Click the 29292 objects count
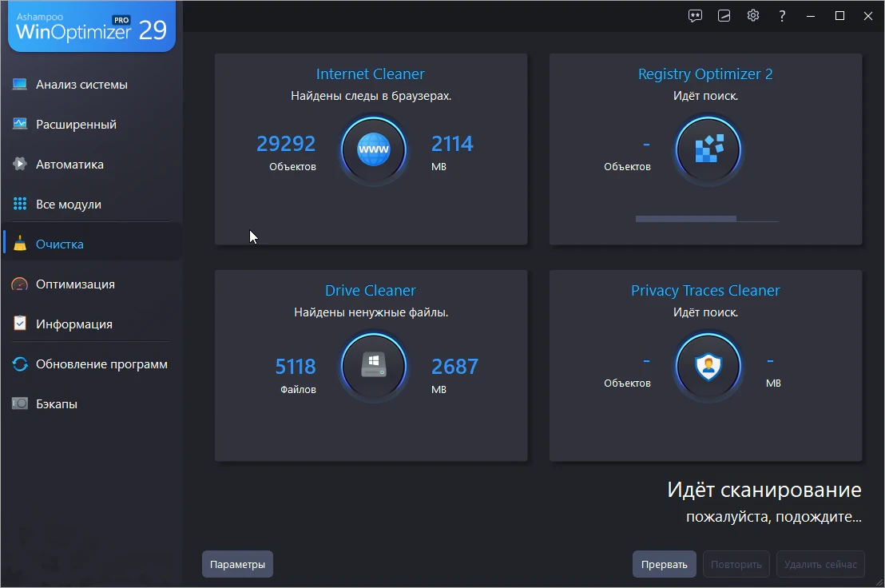The height and width of the screenshot is (588, 885). click(x=286, y=143)
